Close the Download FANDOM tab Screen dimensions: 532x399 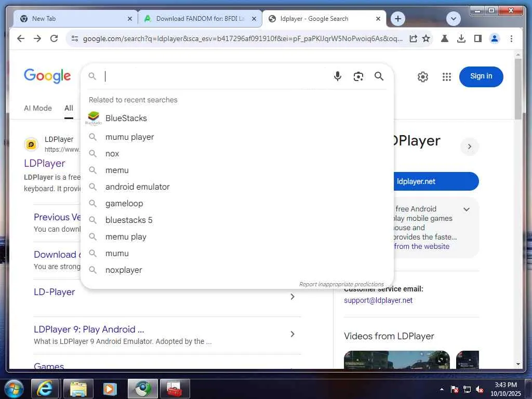click(254, 19)
